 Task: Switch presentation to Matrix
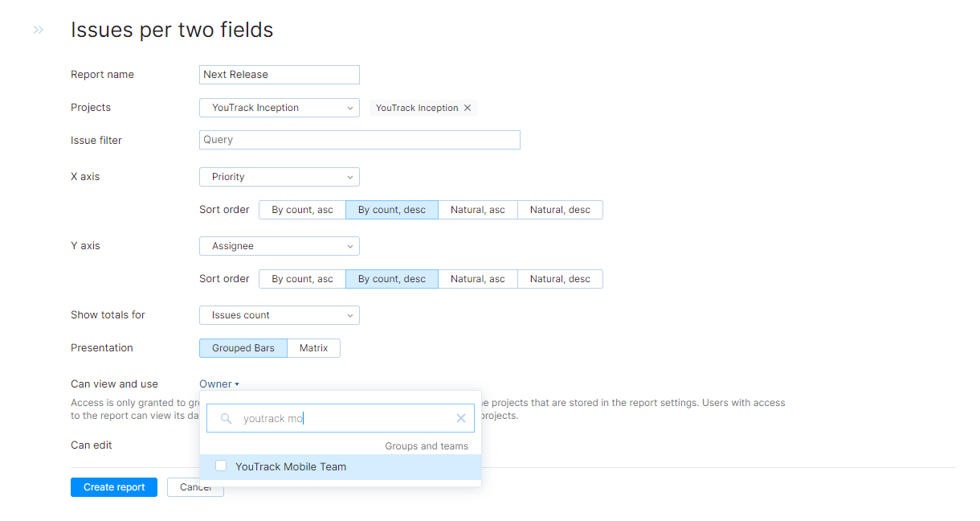click(313, 348)
